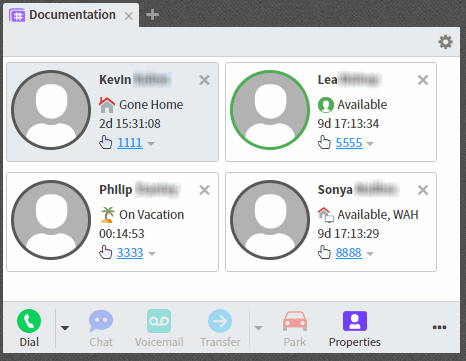Dial extension 3333 link
The width and height of the screenshot is (466, 361).
(x=130, y=253)
